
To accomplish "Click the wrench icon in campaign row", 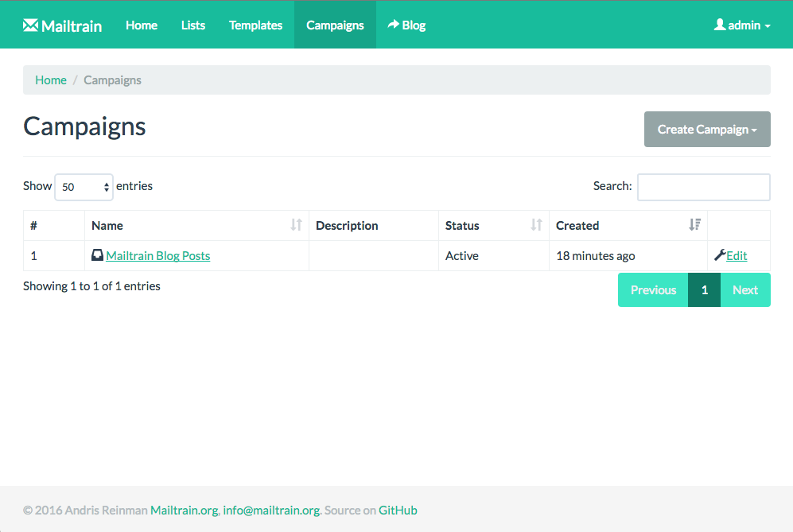I will (x=720, y=255).
